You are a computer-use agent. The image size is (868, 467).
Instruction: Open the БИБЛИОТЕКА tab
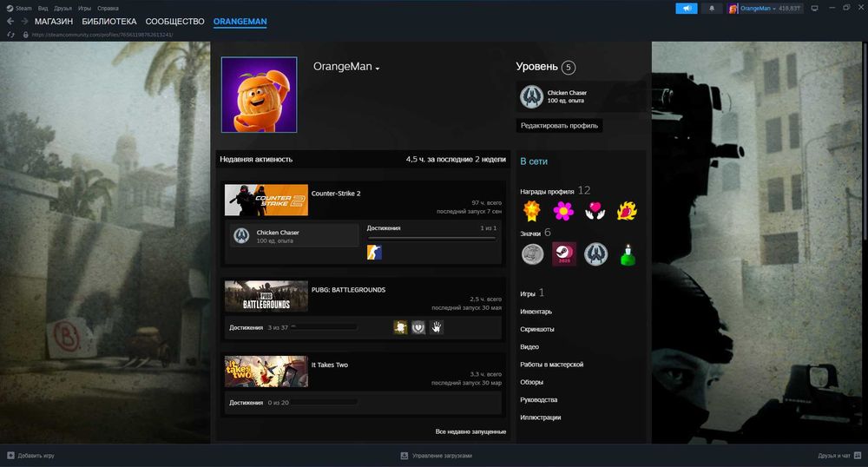tap(109, 22)
